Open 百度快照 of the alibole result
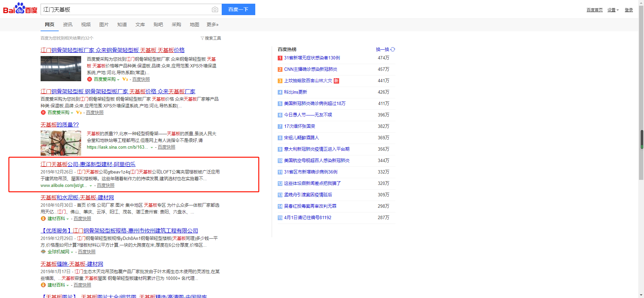The width and height of the screenshot is (644, 298). [x=106, y=185]
